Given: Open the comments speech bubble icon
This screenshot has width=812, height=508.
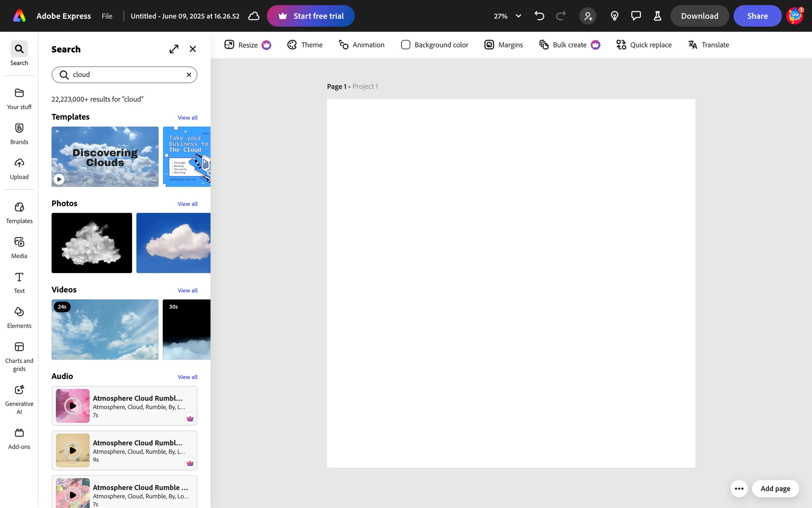Looking at the screenshot, I should [x=636, y=16].
